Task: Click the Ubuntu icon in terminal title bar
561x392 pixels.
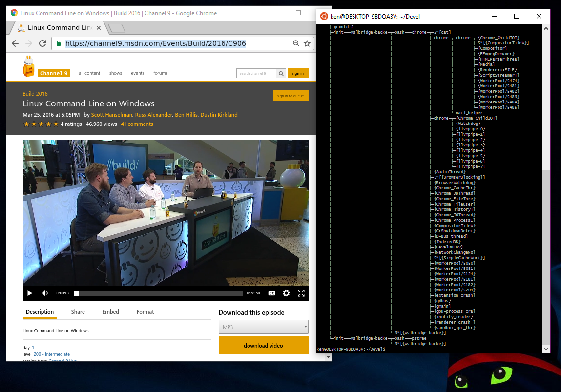Action: (324, 16)
